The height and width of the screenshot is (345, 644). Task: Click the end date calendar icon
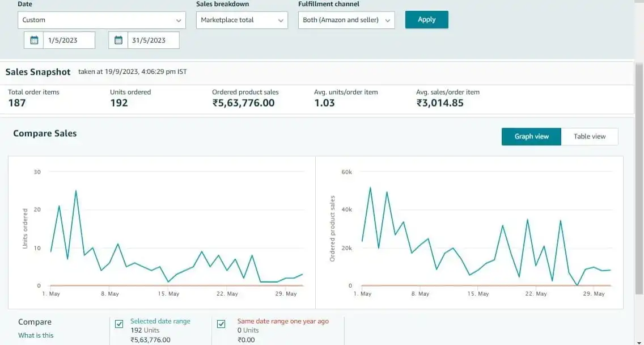coord(118,40)
